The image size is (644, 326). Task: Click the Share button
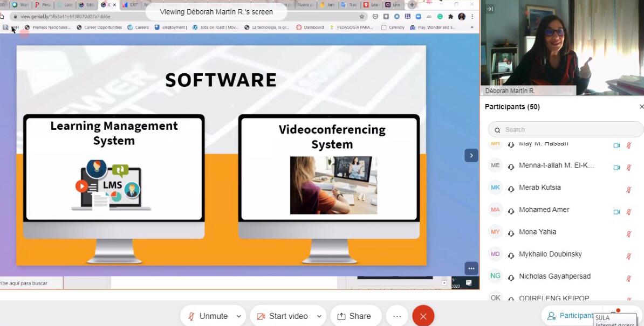click(x=354, y=316)
